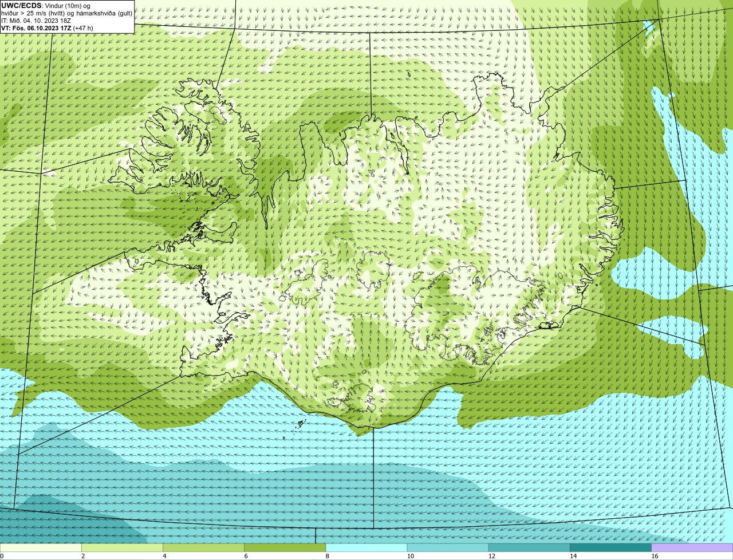The image size is (733, 560).
Task: Select the "VT: Fös. 06.10.2023 17Z" valid time
Action: [36, 28]
